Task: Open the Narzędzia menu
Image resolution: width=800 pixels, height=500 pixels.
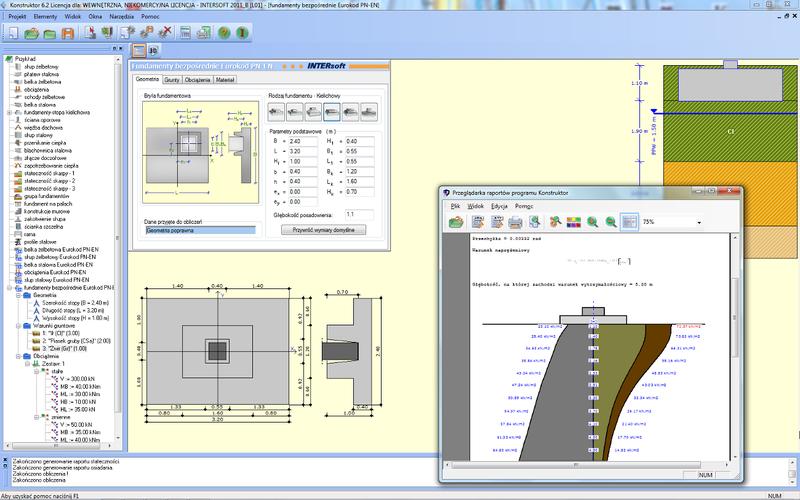Action: click(124, 16)
